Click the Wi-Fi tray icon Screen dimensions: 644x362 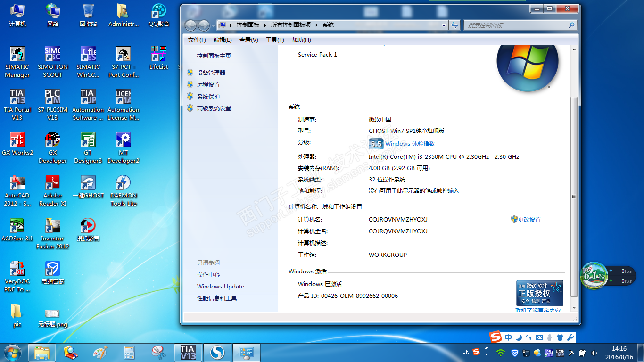pyautogui.click(x=500, y=352)
